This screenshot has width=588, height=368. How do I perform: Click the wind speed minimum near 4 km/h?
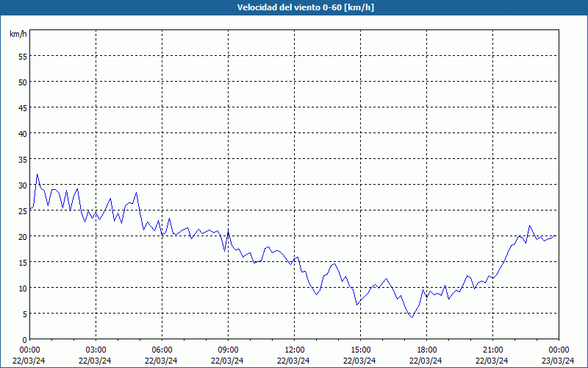coord(412,317)
